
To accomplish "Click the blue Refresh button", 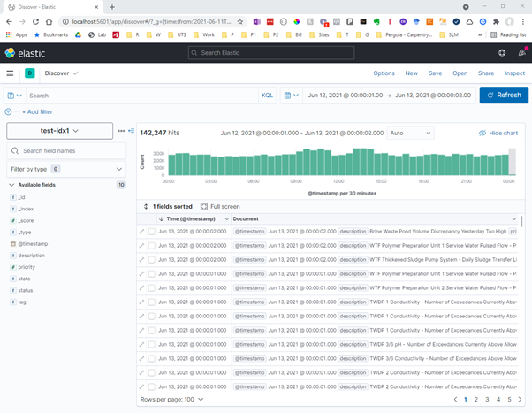I will (x=504, y=95).
